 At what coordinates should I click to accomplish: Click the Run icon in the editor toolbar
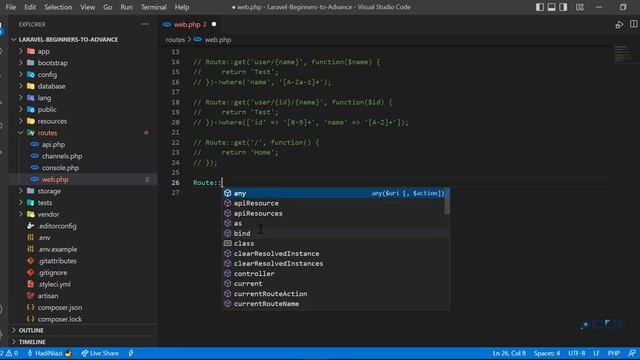click(619, 24)
